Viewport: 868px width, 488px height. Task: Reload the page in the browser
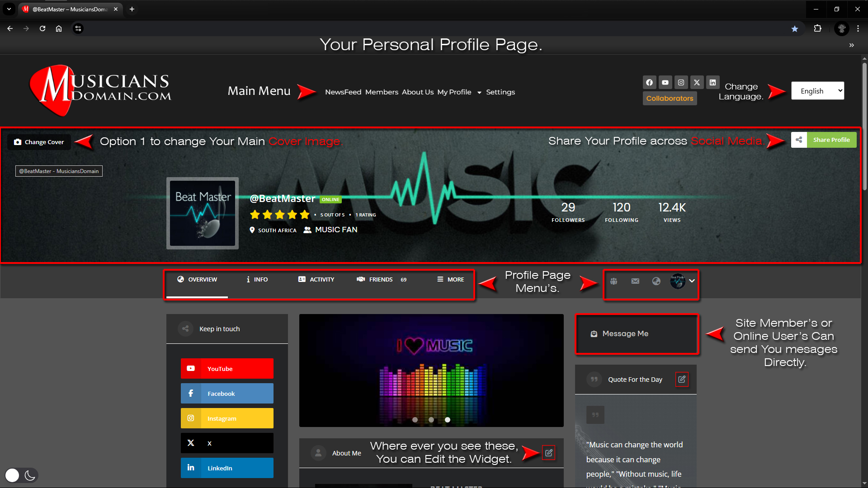(x=42, y=28)
